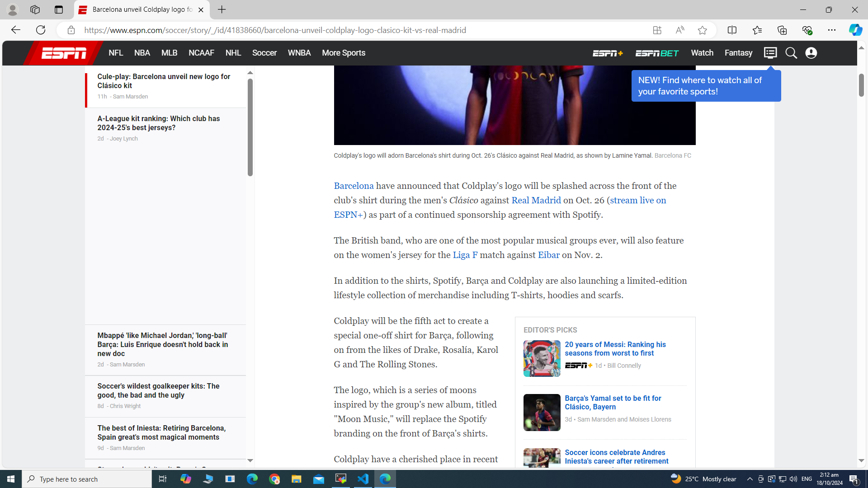This screenshot has height=488, width=868.
Task: Open Copilot sidebar icon
Action: point(855,30)
